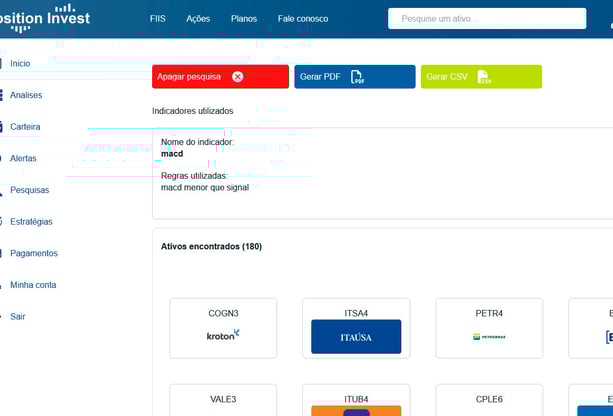Screen dimensions: 613x416
Task: Go to Planos page
Action: 244,19
